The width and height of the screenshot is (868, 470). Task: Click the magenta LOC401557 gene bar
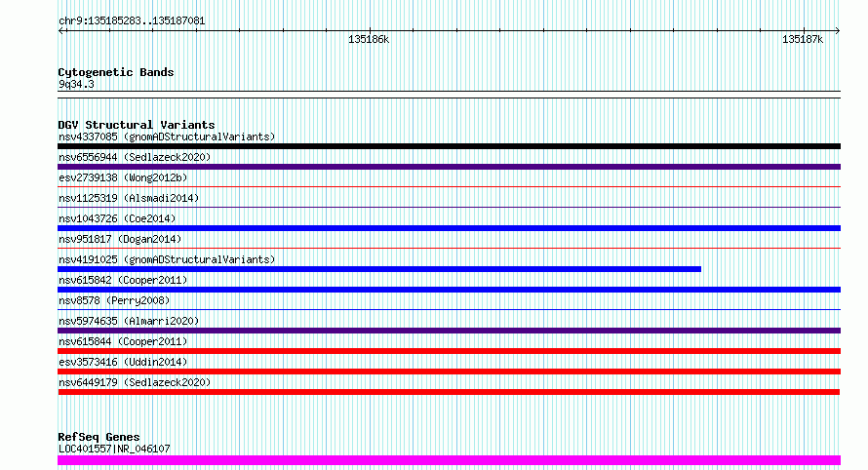(x=449, y=460)
